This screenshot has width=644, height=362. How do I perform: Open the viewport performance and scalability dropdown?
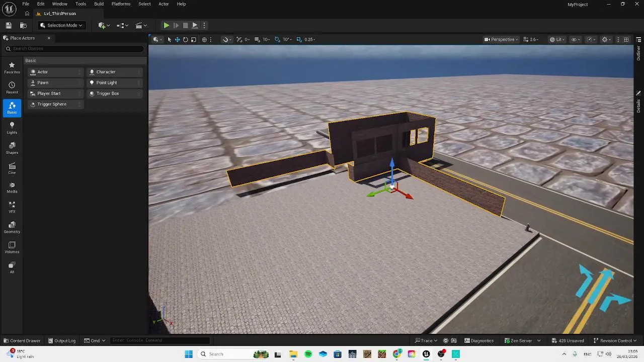click(591, 39)
